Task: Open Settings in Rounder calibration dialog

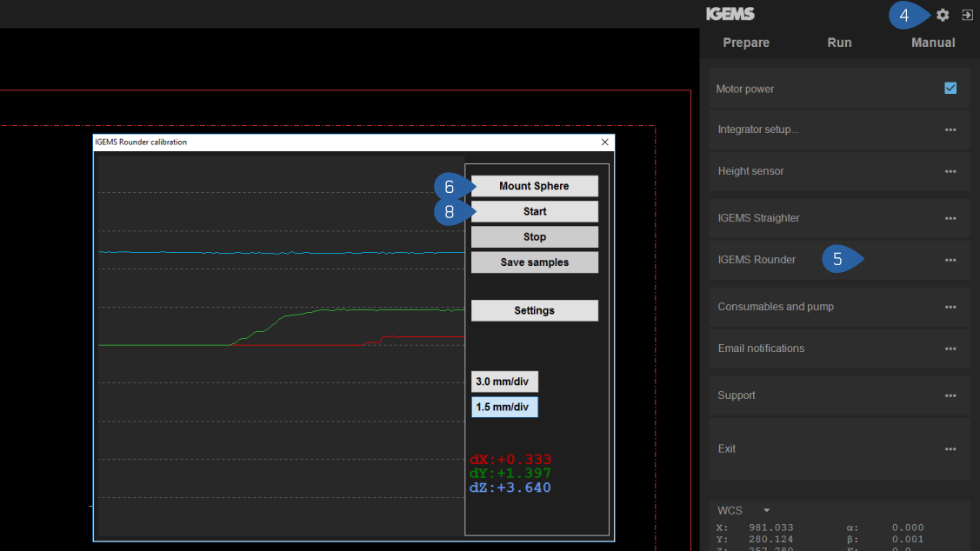Action: tap(535, 310)
